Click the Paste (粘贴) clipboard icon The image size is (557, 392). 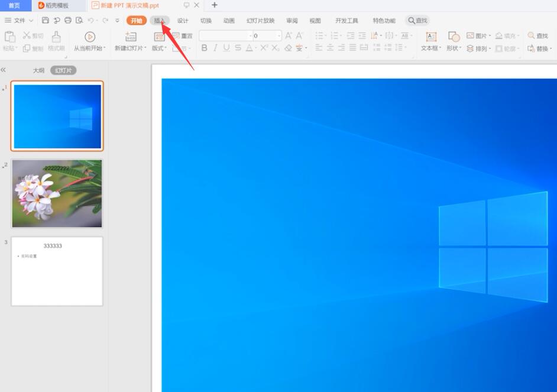[9, 37]
